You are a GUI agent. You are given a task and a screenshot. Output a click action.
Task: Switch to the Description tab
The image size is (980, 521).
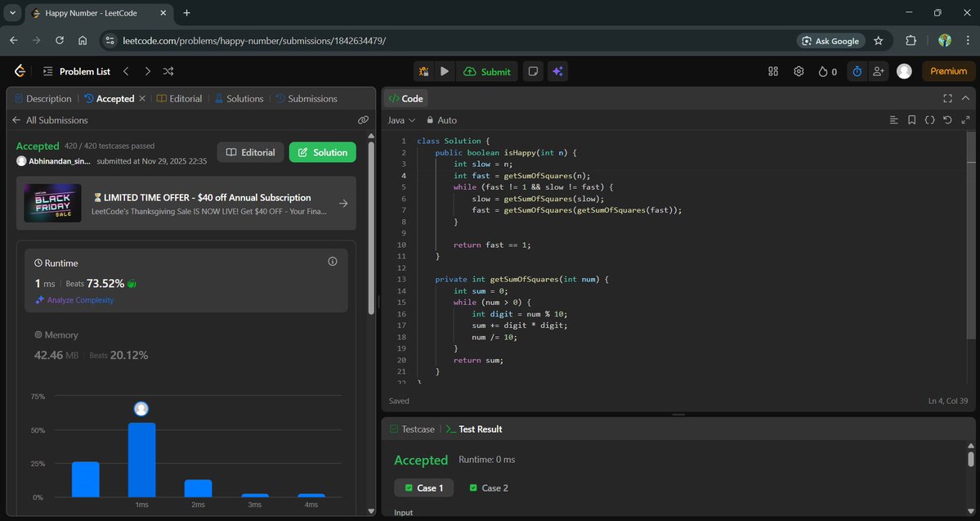[x=43, y=99]
